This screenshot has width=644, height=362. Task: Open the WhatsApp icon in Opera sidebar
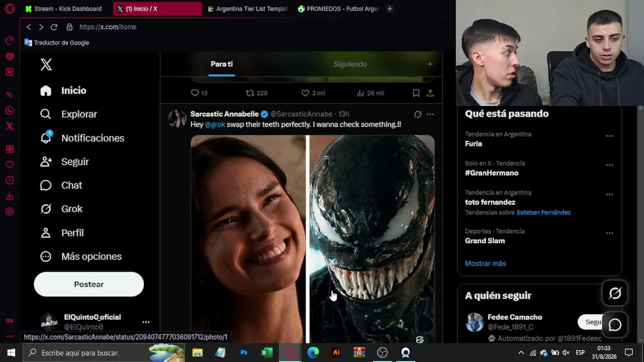(10, 111)
